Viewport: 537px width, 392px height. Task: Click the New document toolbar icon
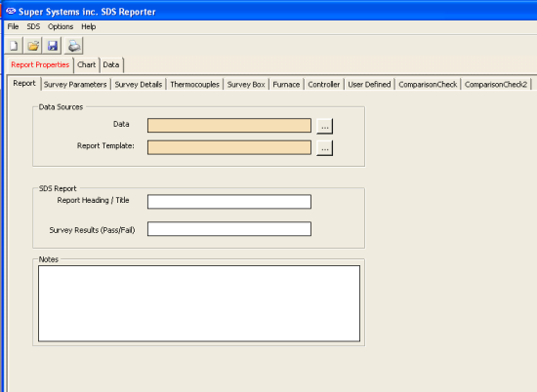coord(14,46)
